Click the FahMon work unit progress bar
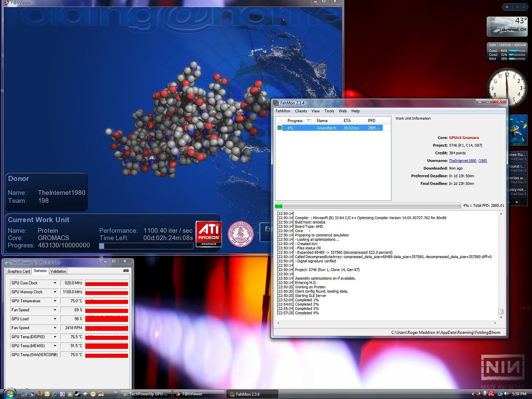 pyautogui.click(x=368, y=206)
